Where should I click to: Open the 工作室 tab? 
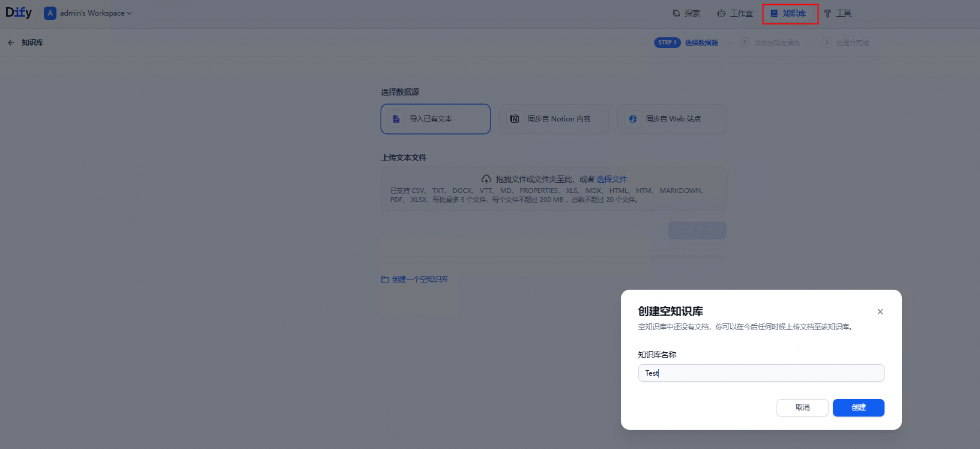[x=735, y=13]
